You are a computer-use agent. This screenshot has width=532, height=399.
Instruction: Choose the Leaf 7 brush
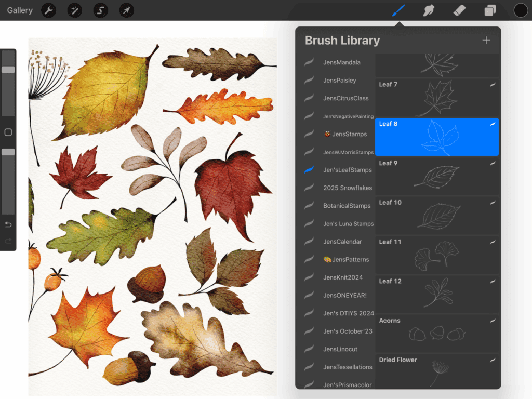point(436,98)
